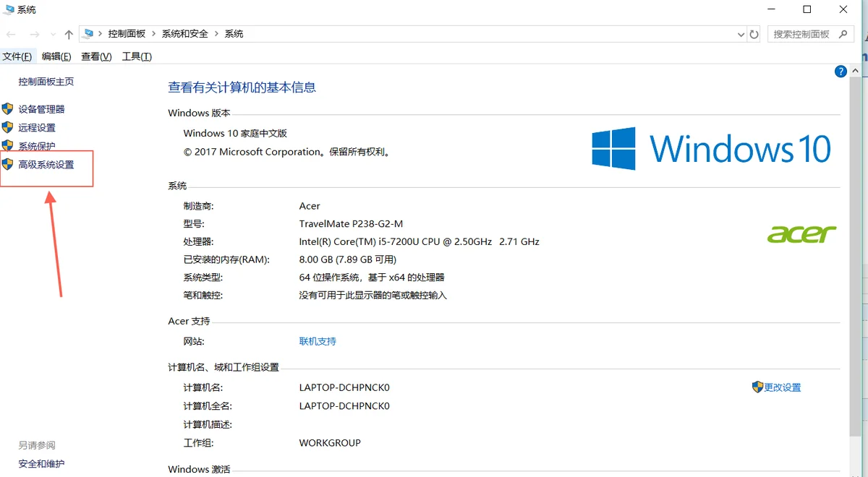This screenshot has width=868, height=477.
Task: Click model value TravelMate P238-G2-M
Action: [351, 223]
